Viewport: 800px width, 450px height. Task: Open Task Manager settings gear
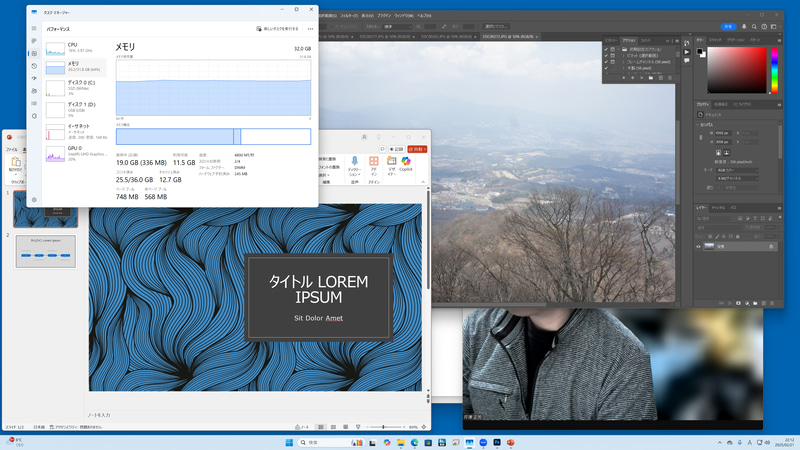tap(34, 199)
